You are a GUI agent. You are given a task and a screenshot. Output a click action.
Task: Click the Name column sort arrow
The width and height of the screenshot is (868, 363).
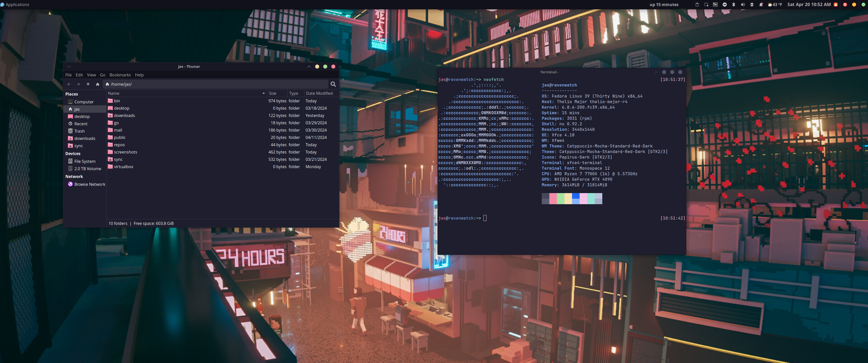click(263, 93)
